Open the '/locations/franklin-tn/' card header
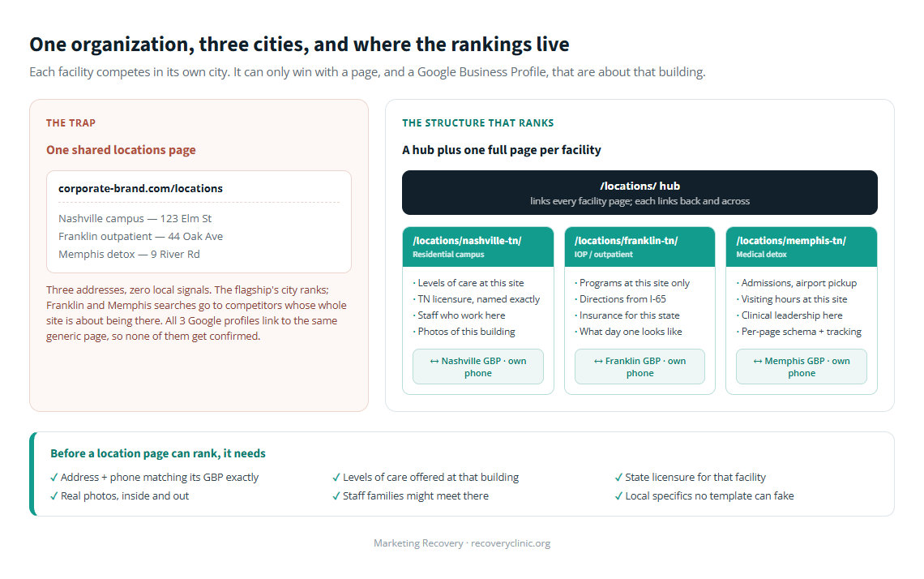Viewport: 924px width, 579px height. (640, 247)
